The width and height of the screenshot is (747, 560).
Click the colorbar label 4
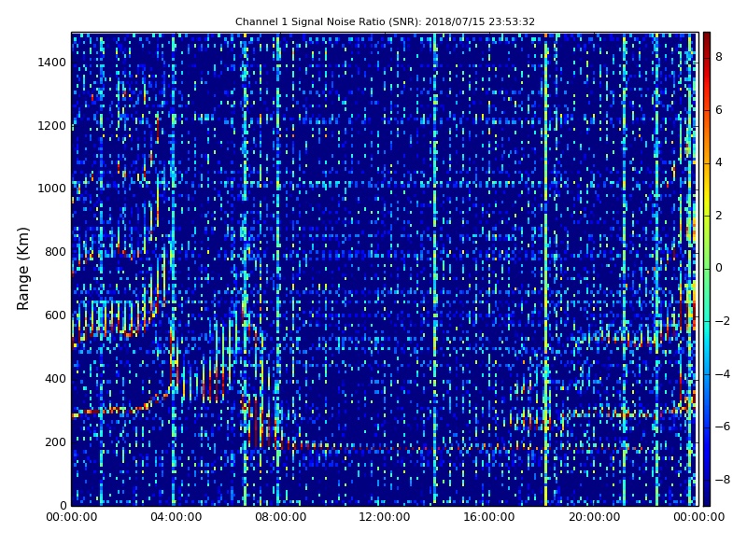click(719, 162)
